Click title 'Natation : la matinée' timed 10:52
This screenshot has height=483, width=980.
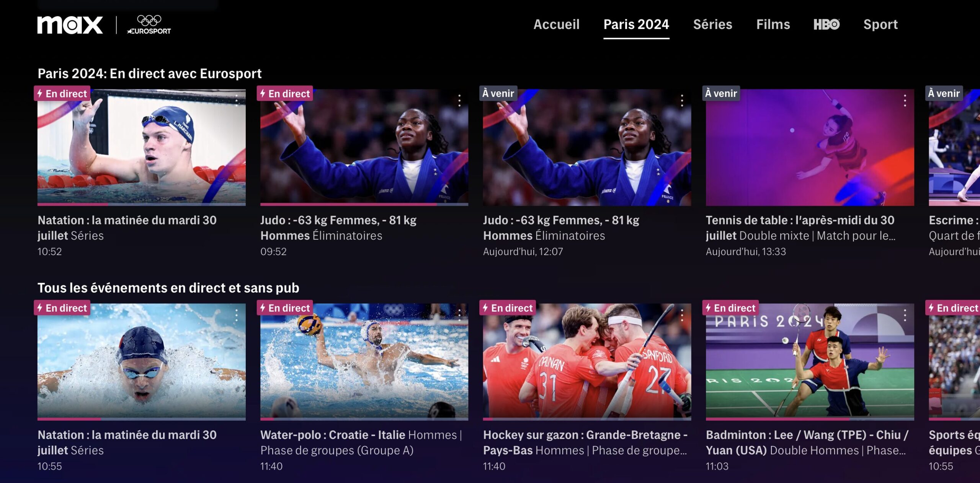click(x=127, y=228)
